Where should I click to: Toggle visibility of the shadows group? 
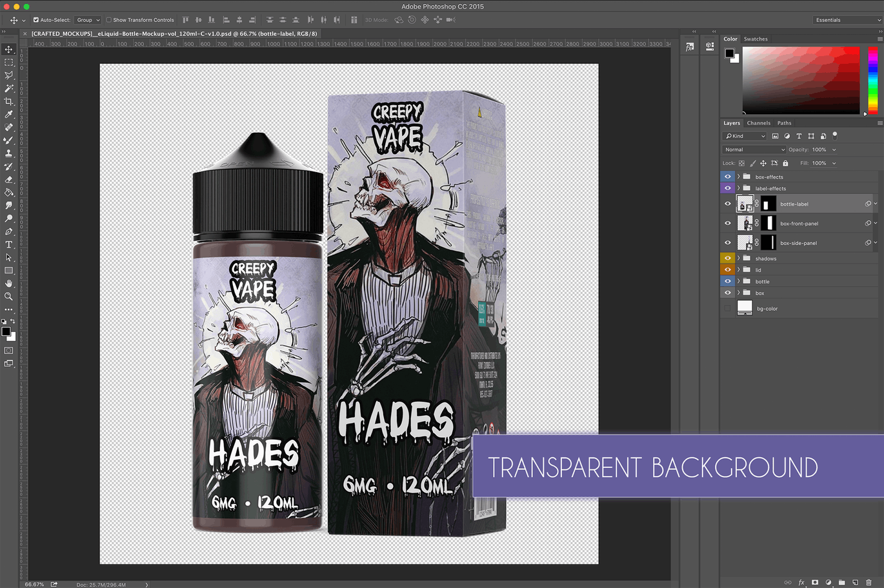pos(727,258)
